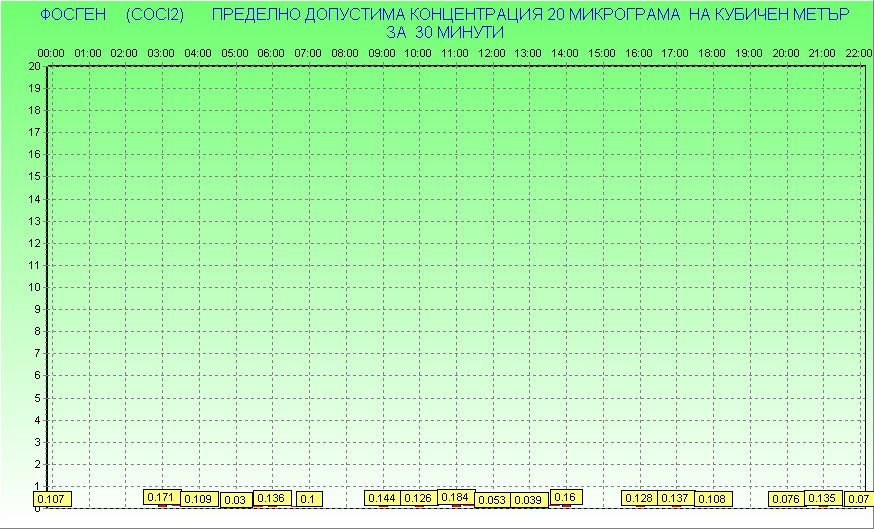Select the 01:00 time axis label
The height and width of the screenshot is (529, 874).
click(x=88, y=54)
